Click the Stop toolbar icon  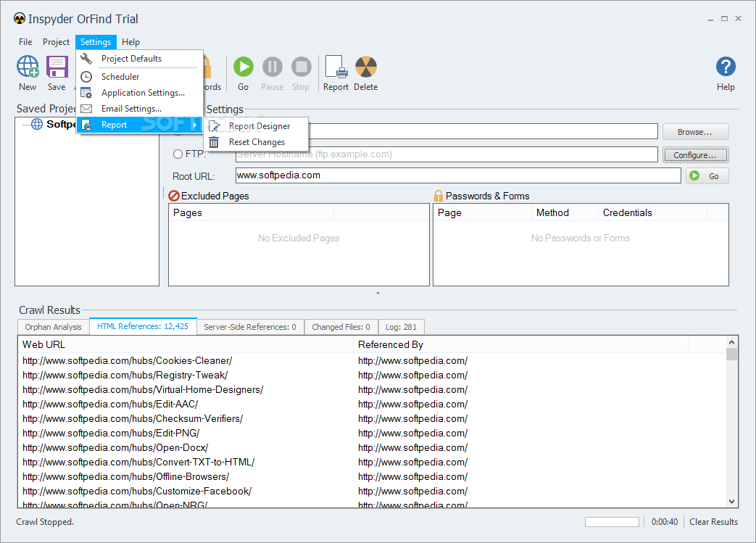pos(302,67)
